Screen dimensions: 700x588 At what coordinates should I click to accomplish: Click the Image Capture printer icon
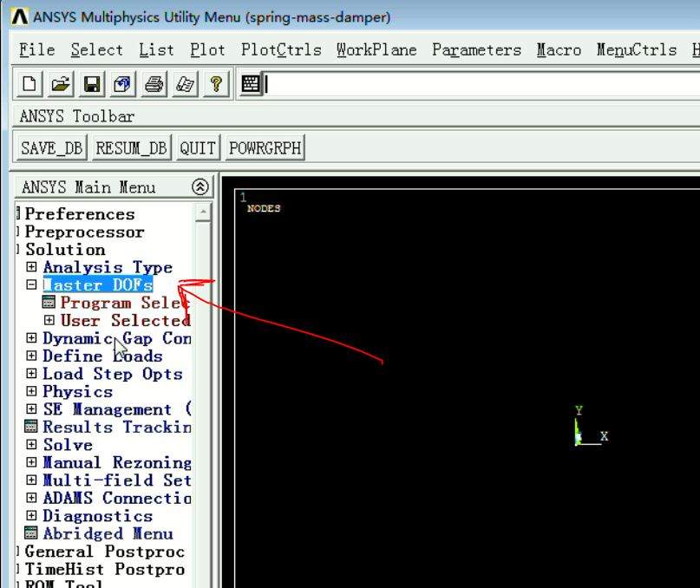tap(154, 84)
